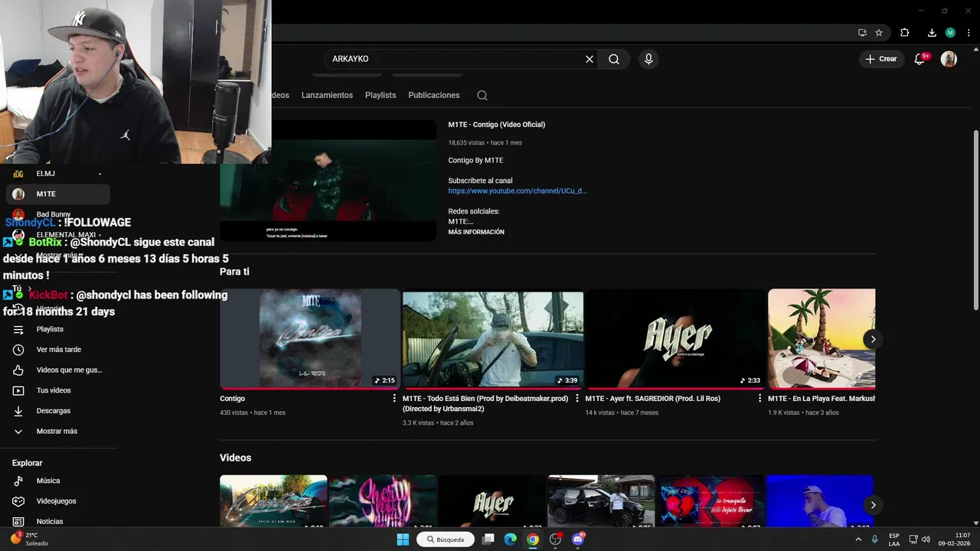Follow the youtube.com/channel link in description

518,191
